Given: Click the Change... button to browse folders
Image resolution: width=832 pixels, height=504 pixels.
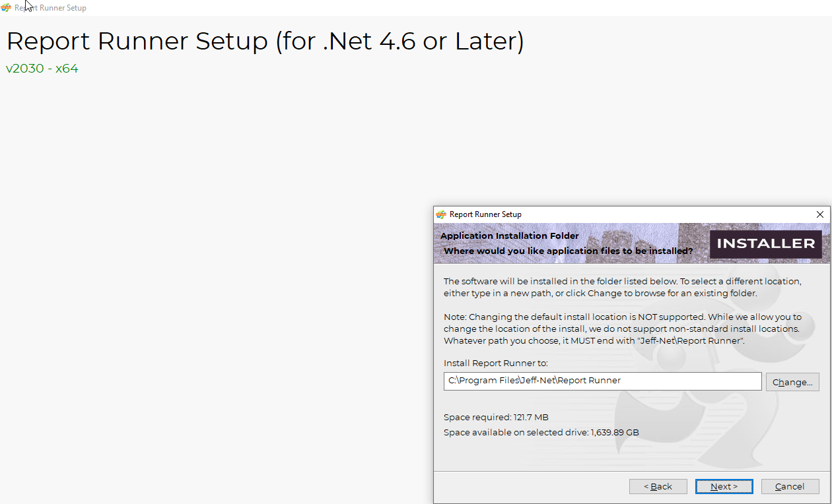Looking at the screenshot, I should [792, 382].
